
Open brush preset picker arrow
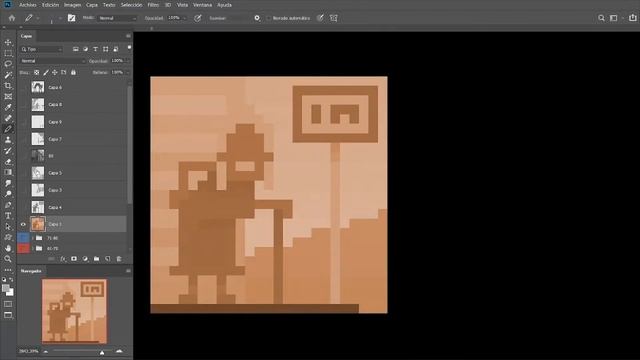(60, 18)
